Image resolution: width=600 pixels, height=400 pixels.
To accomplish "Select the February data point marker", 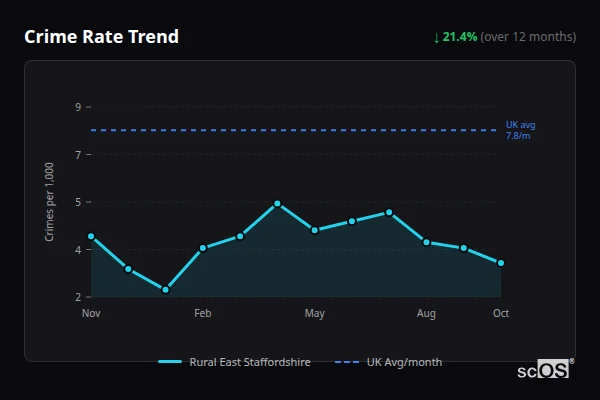I will [x=203, y=248].
